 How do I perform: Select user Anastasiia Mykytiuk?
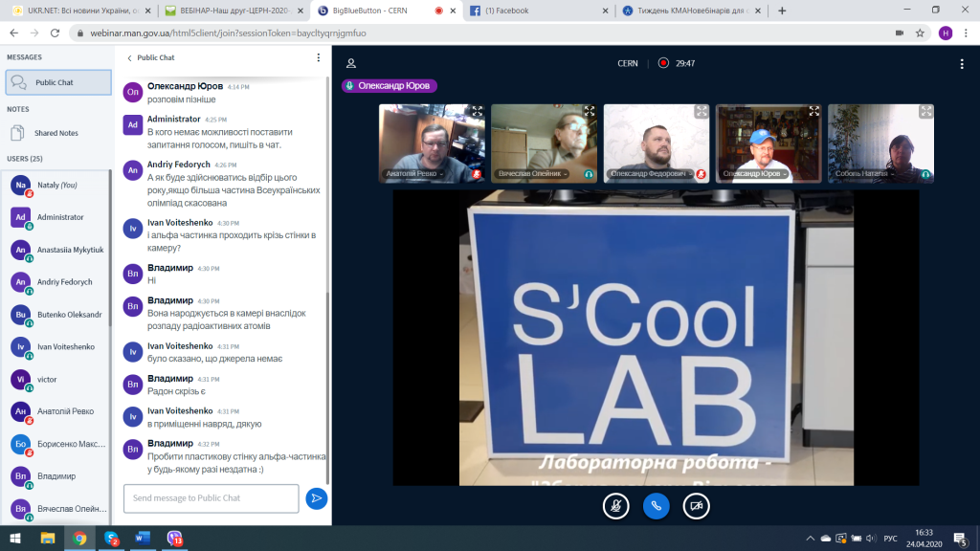(57, 250)
